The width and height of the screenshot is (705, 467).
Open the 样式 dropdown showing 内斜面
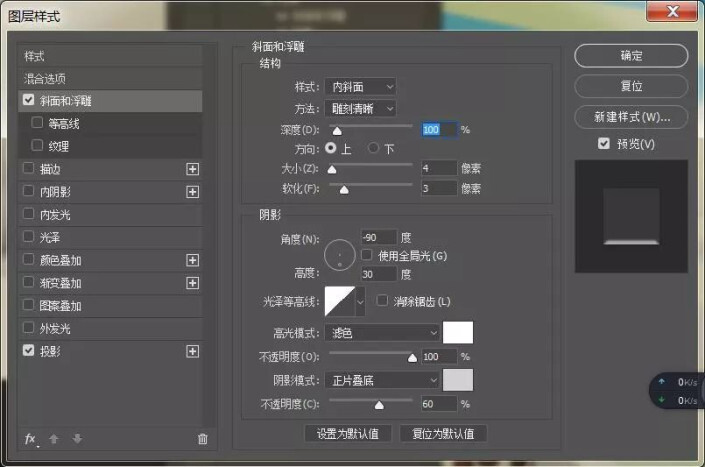(x=361, y=87)
